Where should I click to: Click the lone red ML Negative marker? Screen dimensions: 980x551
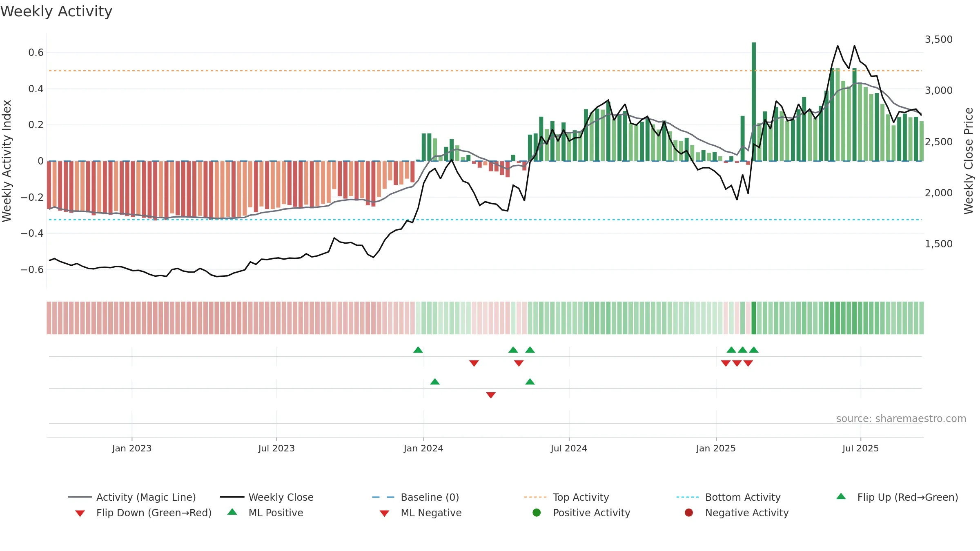pos(491,395)
